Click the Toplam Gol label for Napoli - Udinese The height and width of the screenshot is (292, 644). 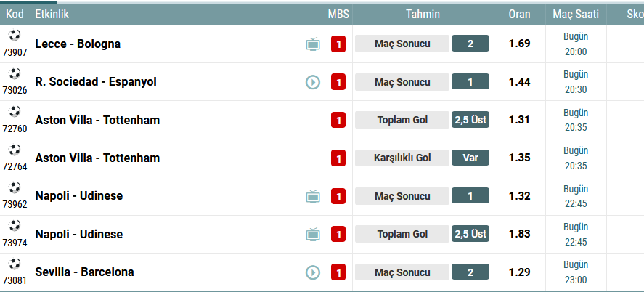[x=402, y=234]
